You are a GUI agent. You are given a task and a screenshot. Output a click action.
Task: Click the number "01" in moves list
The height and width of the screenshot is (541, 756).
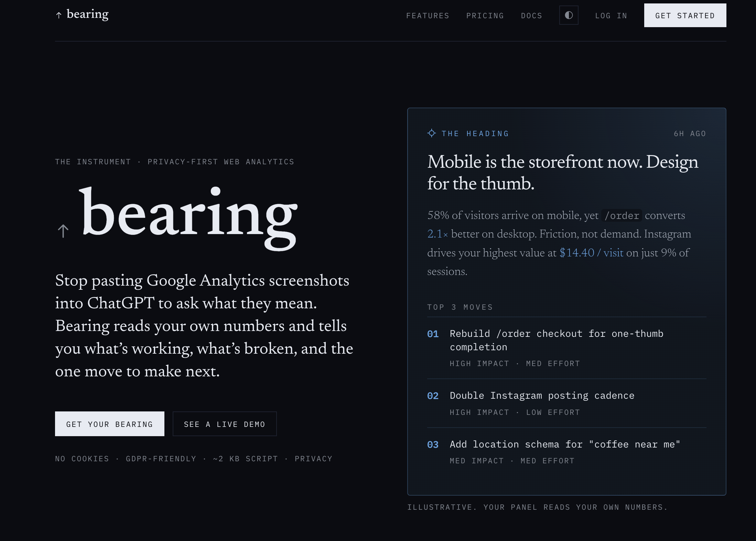click(x=433, y=334)
